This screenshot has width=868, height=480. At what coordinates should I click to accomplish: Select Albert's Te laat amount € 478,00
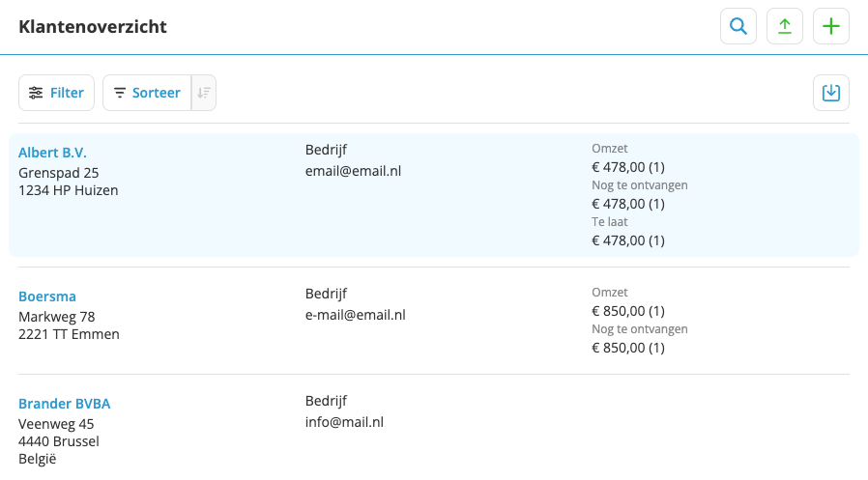tap(628, 240)
